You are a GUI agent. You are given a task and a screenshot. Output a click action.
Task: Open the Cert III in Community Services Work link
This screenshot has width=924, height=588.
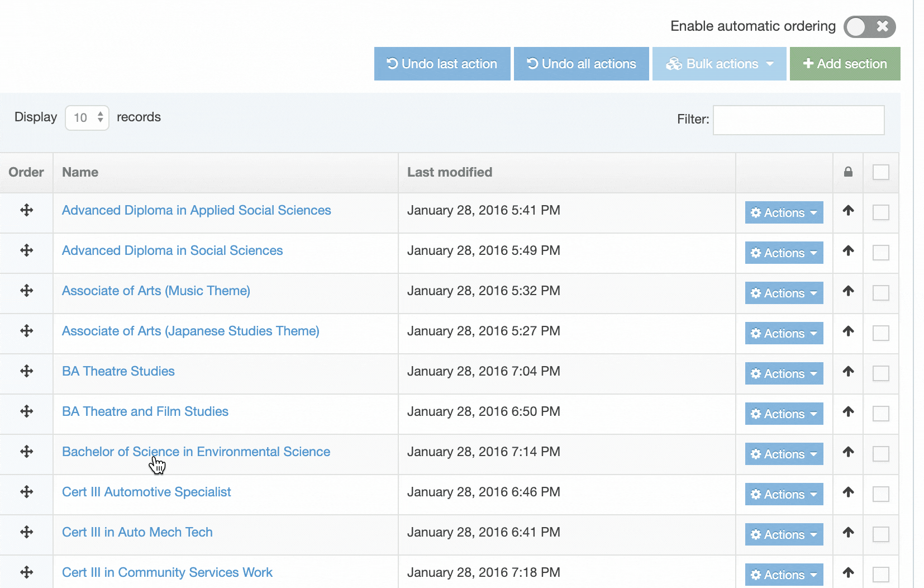point(167,572)
